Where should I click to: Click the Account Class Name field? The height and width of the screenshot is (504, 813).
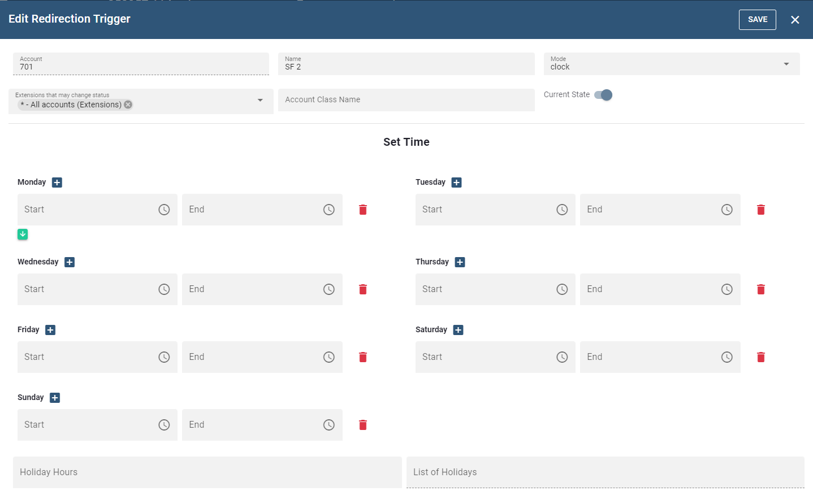(406, 100)
